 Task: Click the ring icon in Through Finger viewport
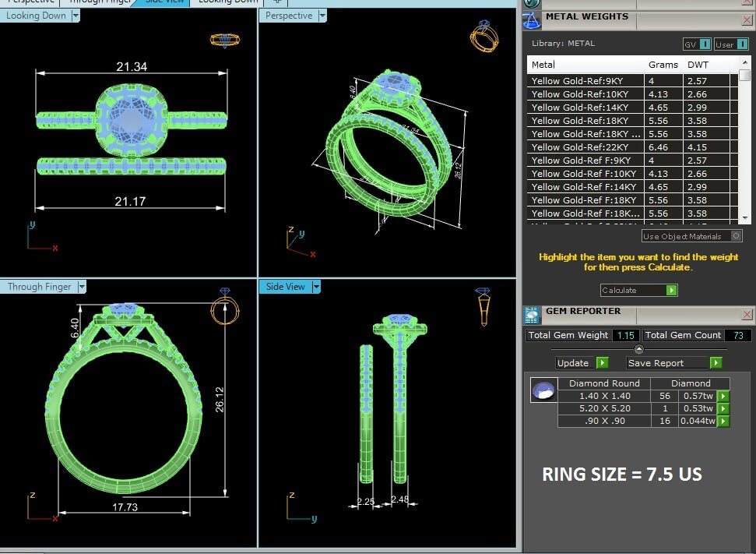click(225, 308)
